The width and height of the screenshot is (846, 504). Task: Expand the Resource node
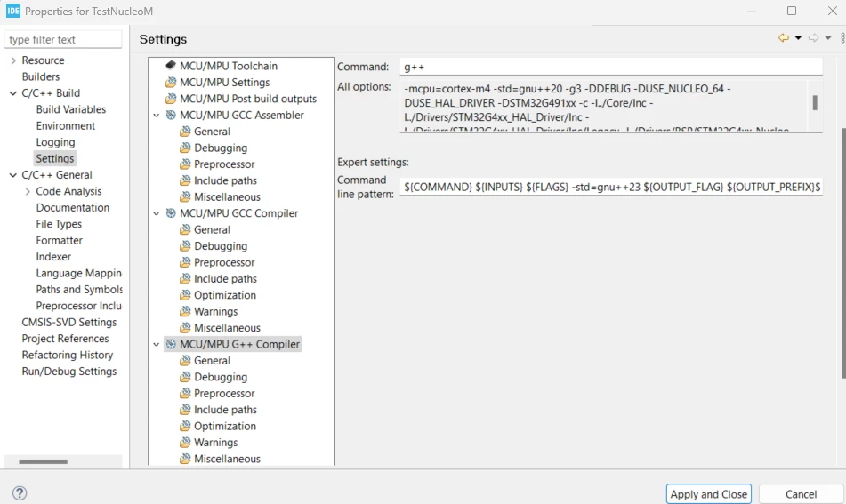click(x=13, y=60)
